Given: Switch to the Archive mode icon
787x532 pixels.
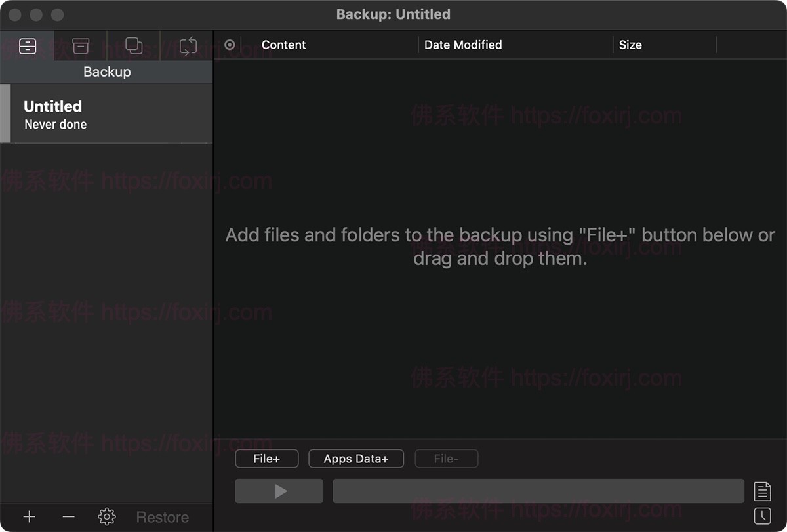Looking at the screenshot, I should coord(81,46).
